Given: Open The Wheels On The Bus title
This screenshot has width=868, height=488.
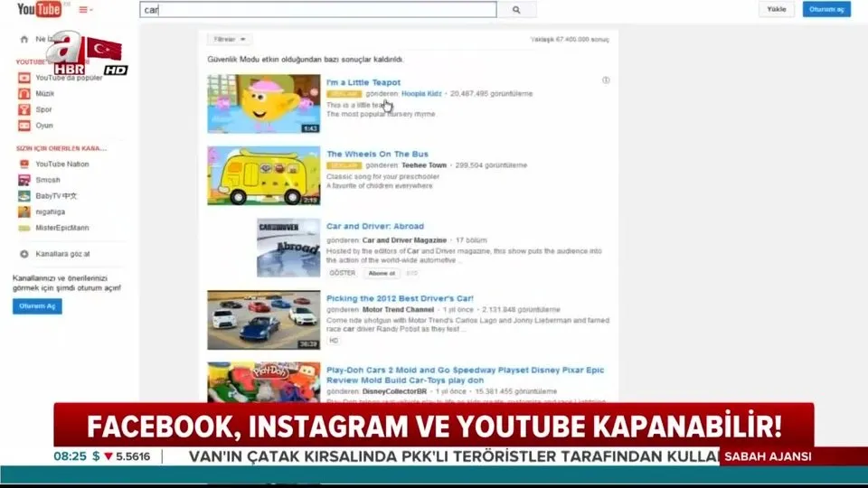Looking at the screenshot, I should pos(377,155).
